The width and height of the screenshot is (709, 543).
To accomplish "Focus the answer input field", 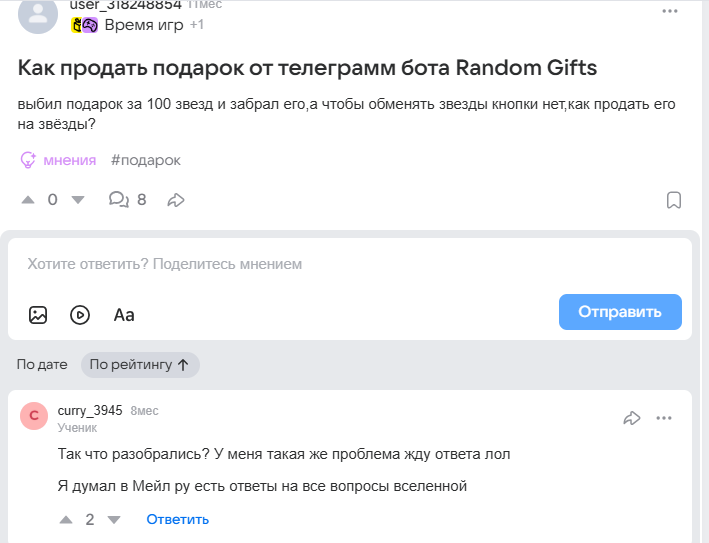I will (350, 264).
